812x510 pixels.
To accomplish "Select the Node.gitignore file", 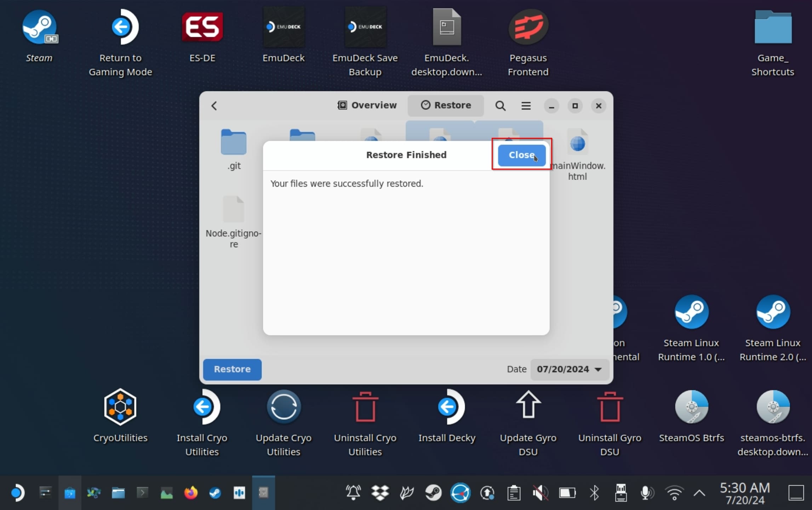I will tap(234, 222).
